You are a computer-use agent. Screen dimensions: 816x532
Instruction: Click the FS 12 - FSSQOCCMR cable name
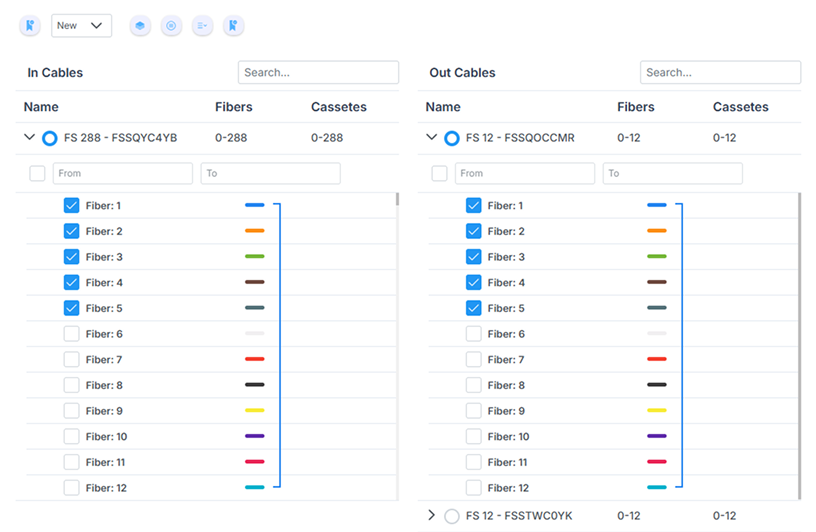(x=520, y=138)
